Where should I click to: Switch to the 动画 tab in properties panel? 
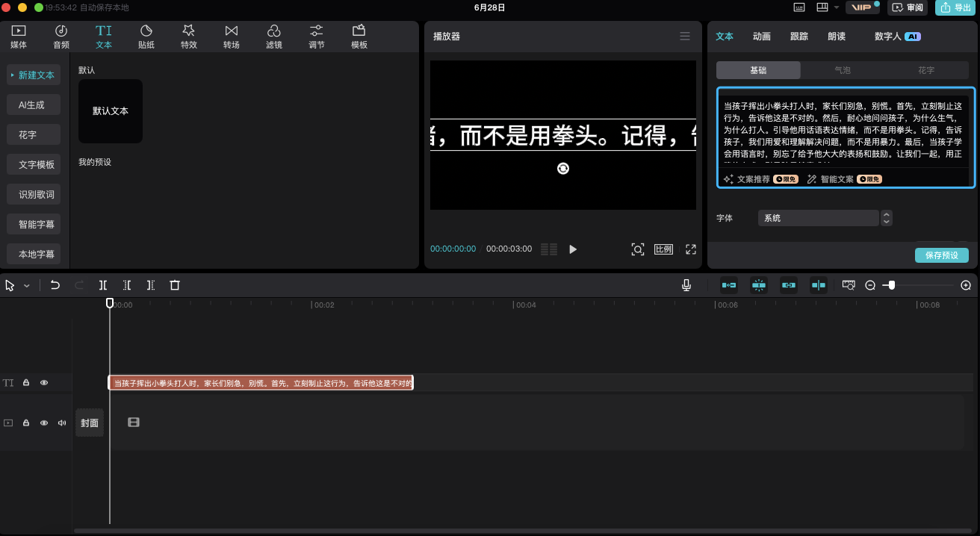click(x=762, y=36)
